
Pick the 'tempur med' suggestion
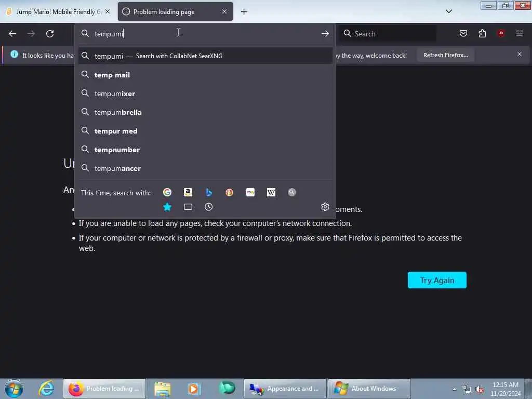click(205, 131)
